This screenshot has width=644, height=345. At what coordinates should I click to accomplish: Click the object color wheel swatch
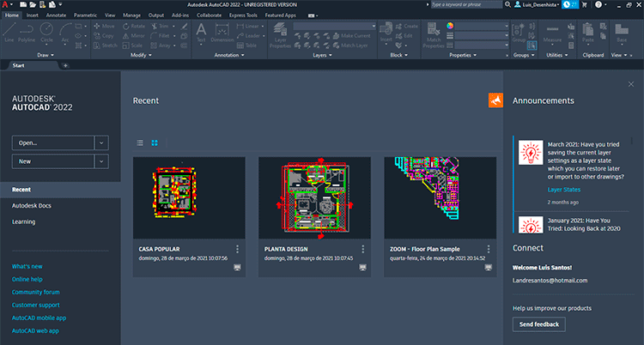point(450,26)
